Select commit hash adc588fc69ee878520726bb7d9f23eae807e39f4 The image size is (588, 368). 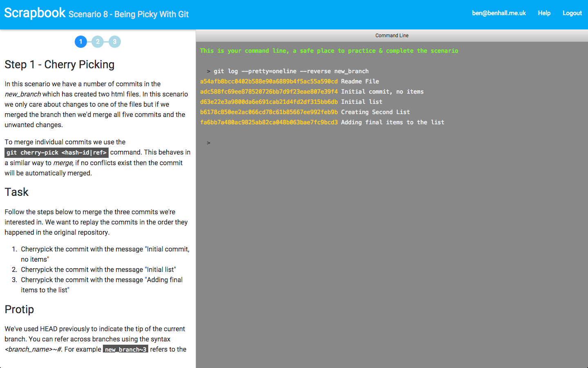pyautogui.click(x=269, y=92)
